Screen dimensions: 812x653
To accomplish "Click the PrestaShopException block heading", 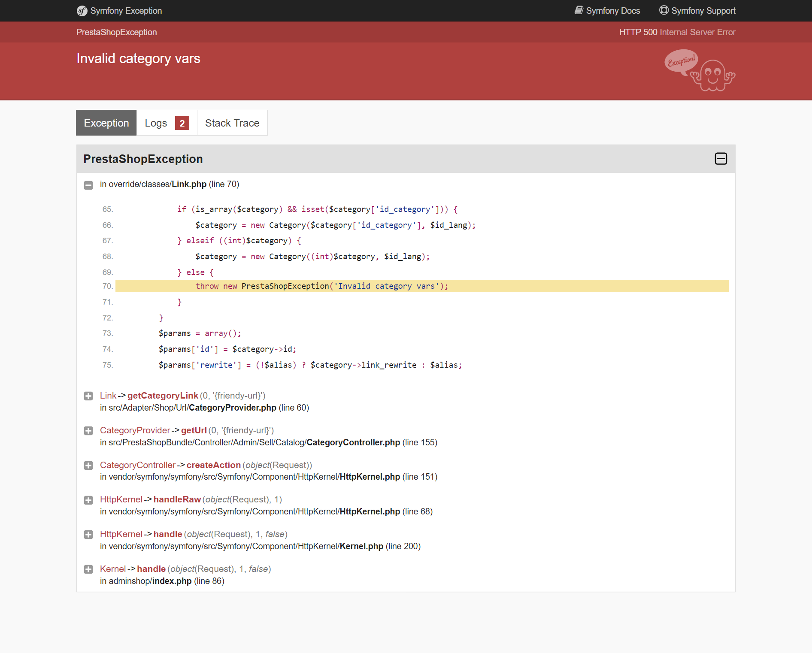I will [x=143, y=159].
